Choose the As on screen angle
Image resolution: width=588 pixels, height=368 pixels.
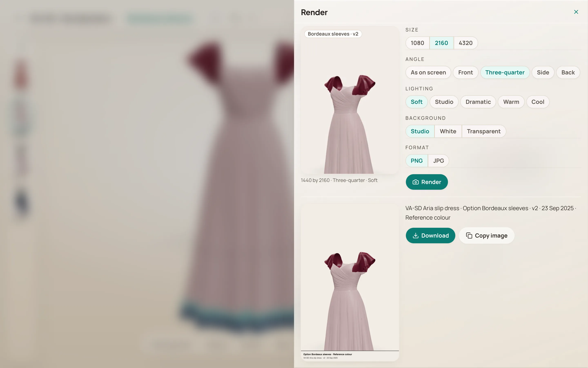pyautogui.click(x=428, y=73)
